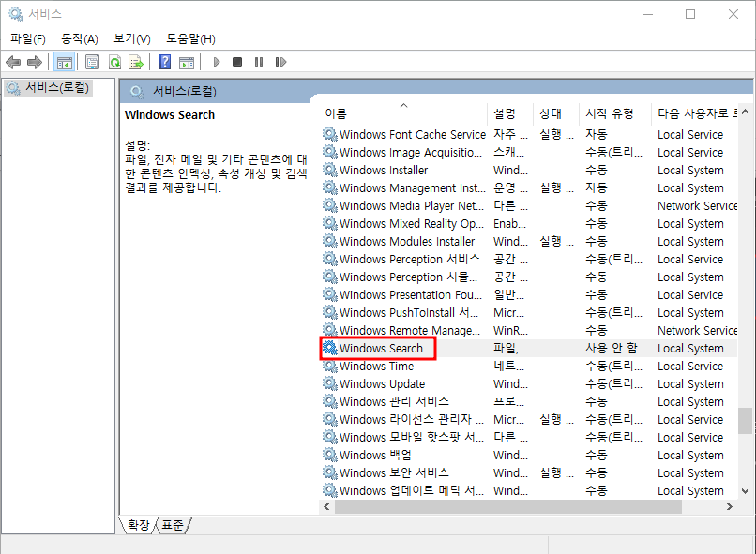Click the gear icon of Windows Search row
The image size is (756, 554).
tap(330, 348)
